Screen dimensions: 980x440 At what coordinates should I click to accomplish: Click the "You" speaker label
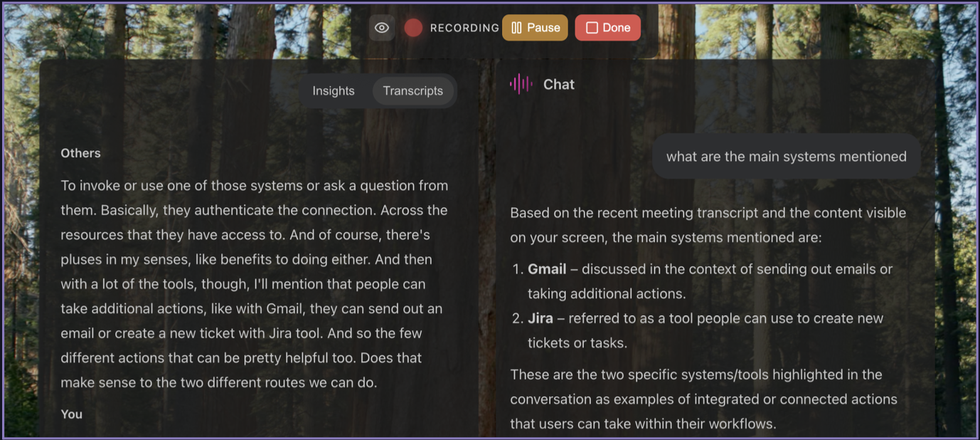point(71,414)
